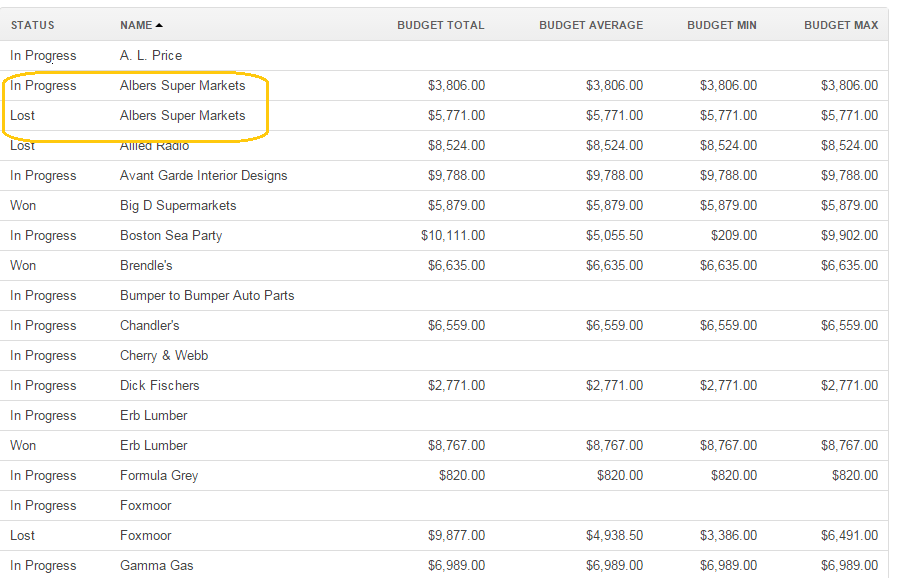Click the $8,767.00 Budget Total cell
This screenshot has width=904, height=578.
pyautogui.click(x=456, y=445)
